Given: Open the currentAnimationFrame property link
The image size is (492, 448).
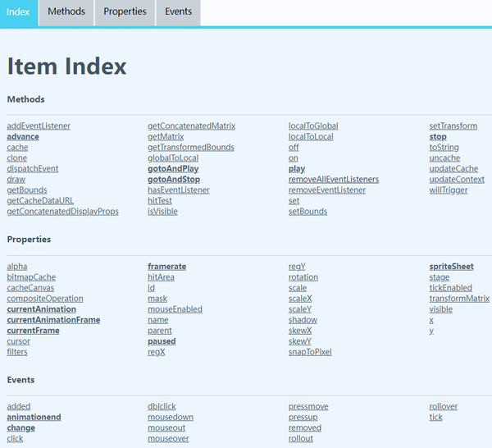Looking at the screenshot, I should point(53,320).
